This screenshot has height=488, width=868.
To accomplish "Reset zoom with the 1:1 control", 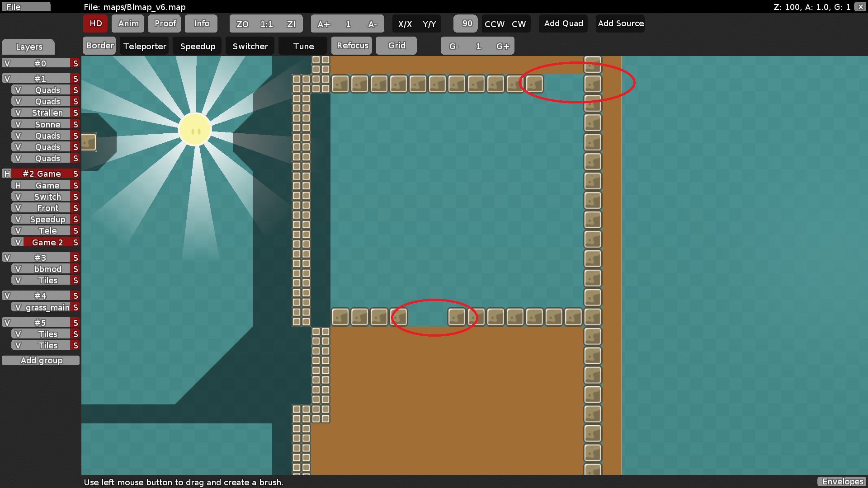I will [x=266, y=23].
